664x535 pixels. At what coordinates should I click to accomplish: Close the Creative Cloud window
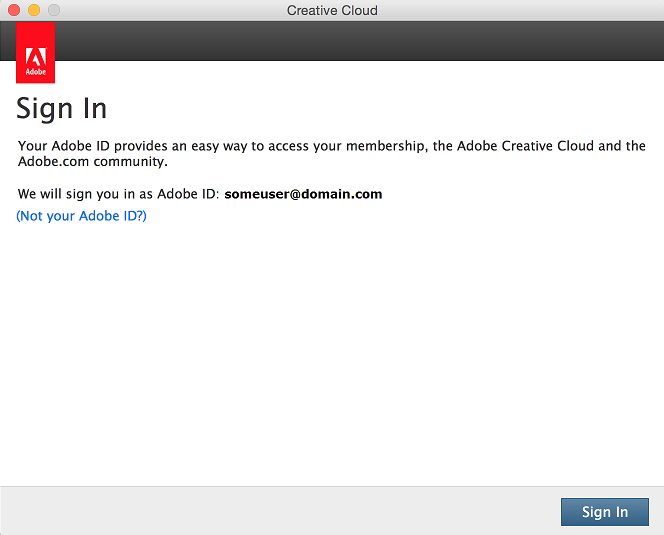[14, 10]
